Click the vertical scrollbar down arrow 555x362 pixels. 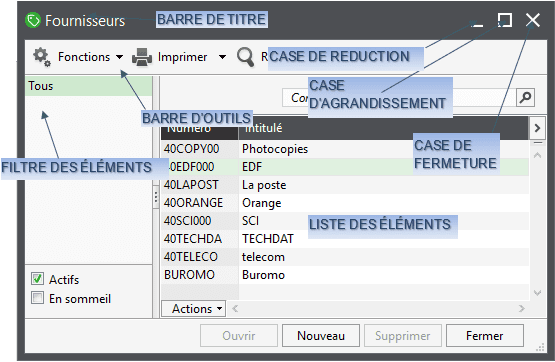537,293
